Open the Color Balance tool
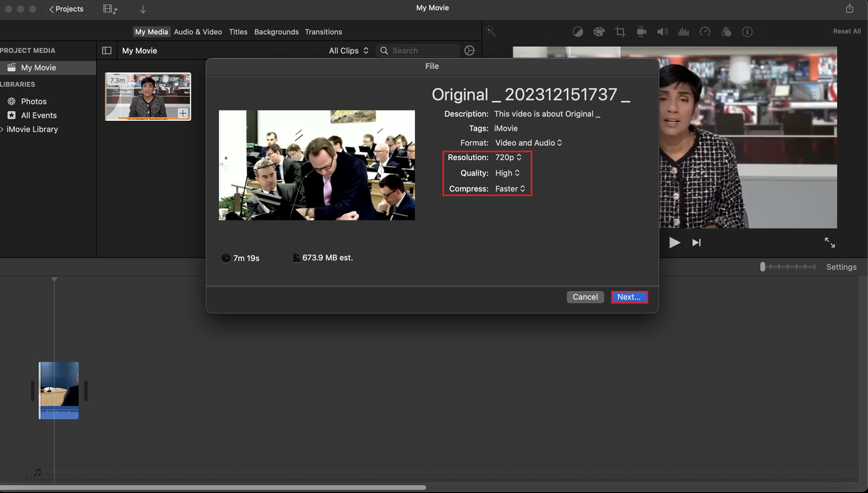 tap(578, 31)
